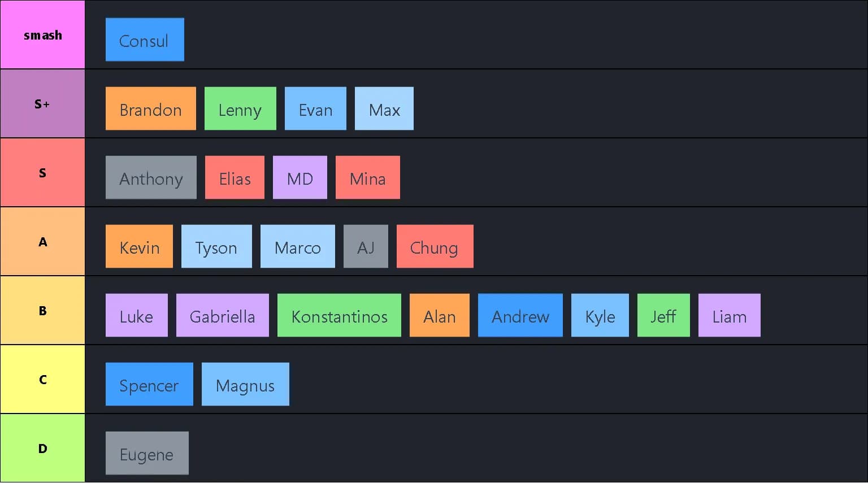Click the green Konstantinos tile

click(x=339, y=316)
